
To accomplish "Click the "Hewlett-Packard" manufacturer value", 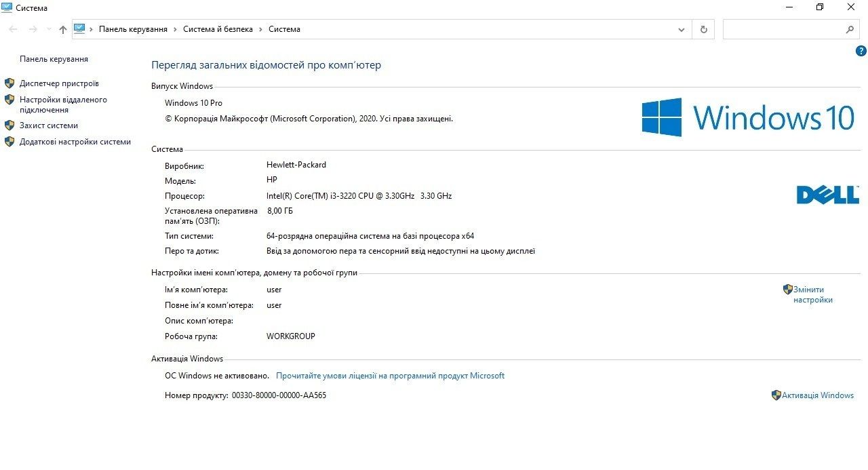I will point(296,165).
